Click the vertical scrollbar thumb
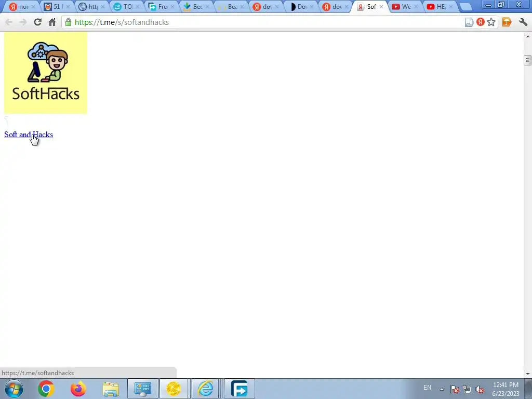 coord(527,60)
